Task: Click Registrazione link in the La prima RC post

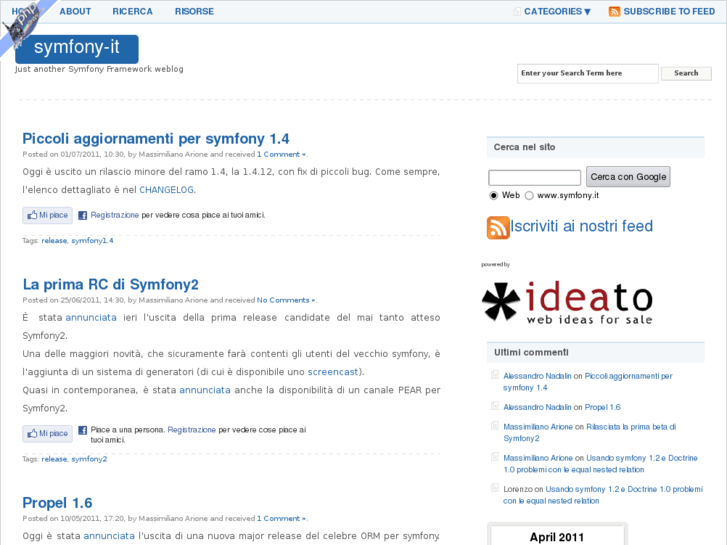Action: 191,430
